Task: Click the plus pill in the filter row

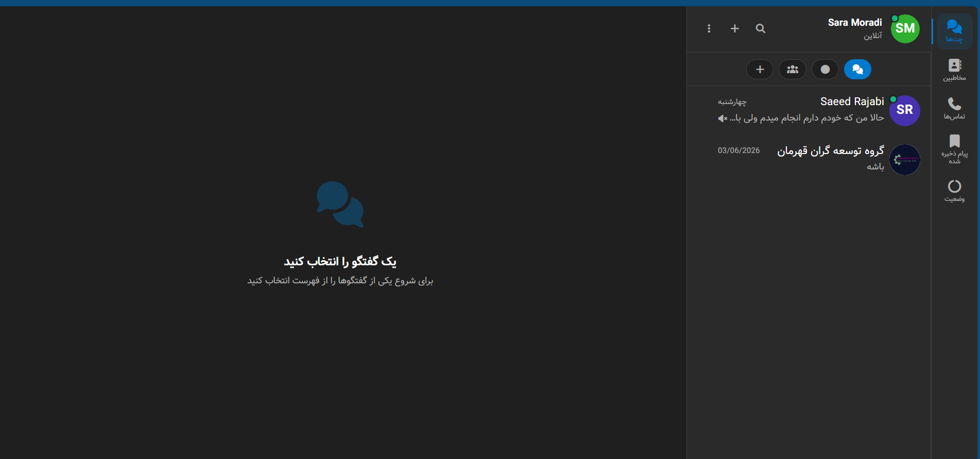Action: [x=760, y=70]
